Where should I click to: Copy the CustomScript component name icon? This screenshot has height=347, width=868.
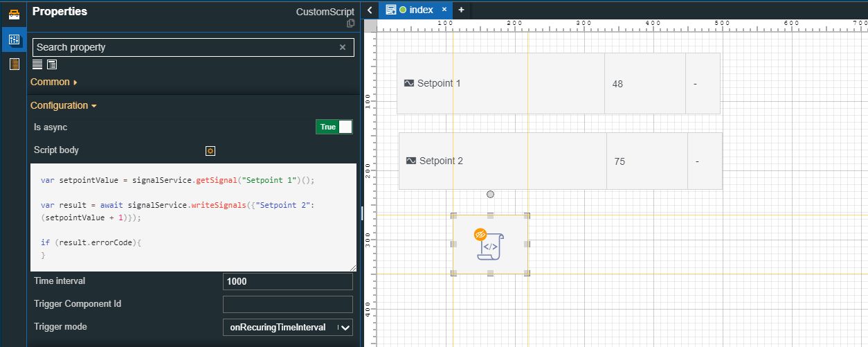click(x=351, y=24)
